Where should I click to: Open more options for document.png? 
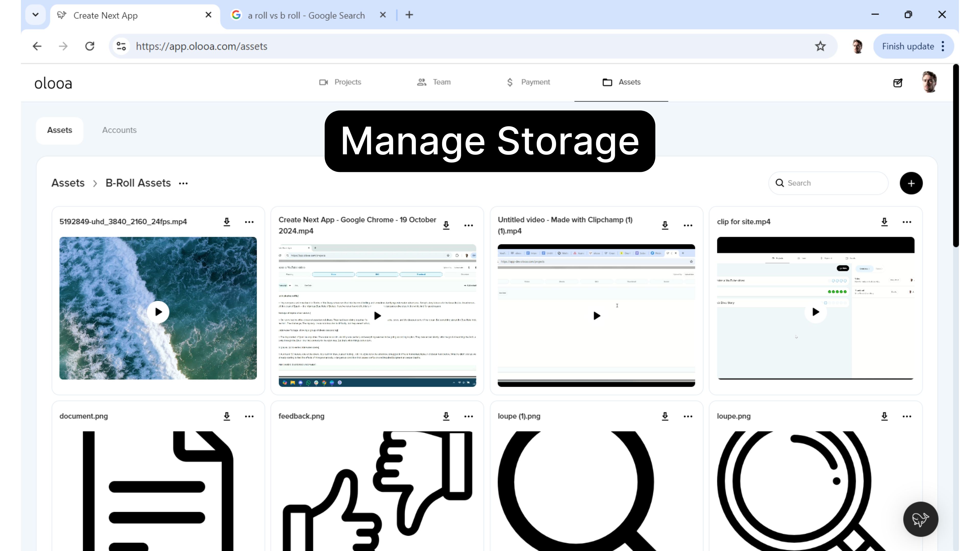(249, 416)
